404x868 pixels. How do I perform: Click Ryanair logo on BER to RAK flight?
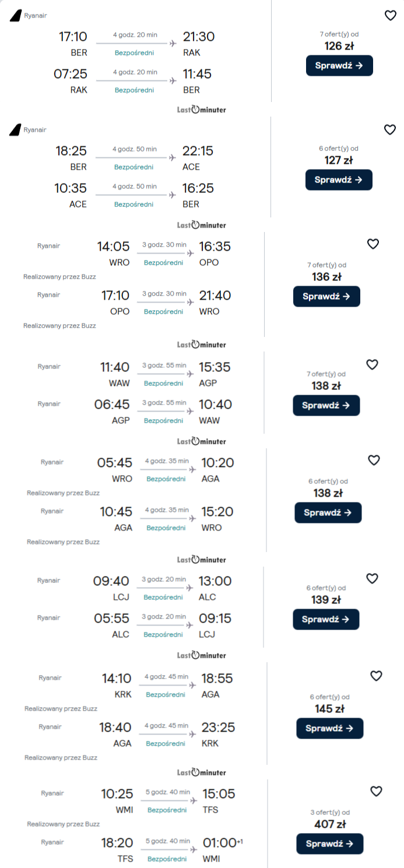pyautogui.click(x=15, y=16)
